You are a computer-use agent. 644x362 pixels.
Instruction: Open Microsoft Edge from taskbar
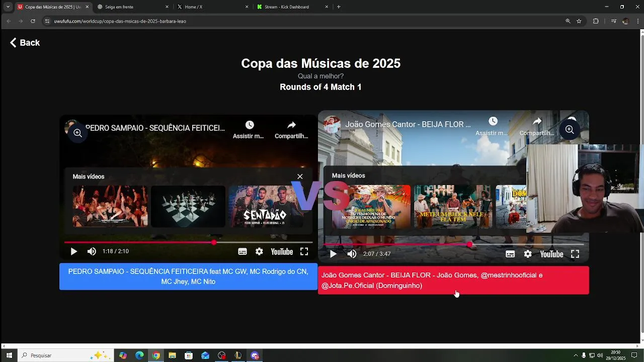pyautogui.click(x=139, y=355)
